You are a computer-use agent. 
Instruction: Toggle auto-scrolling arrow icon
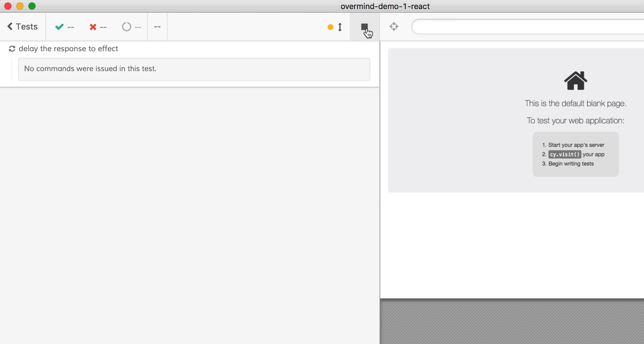click(340, 27)
